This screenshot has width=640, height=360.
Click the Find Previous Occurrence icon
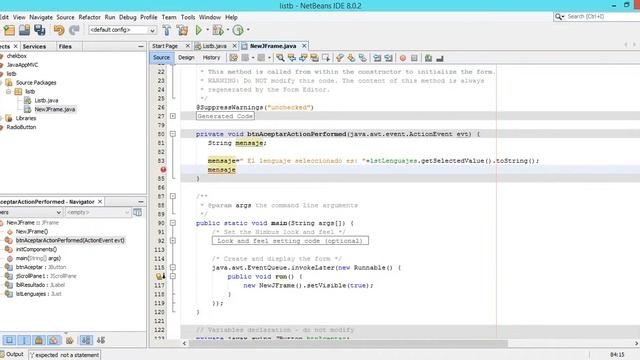291,58
